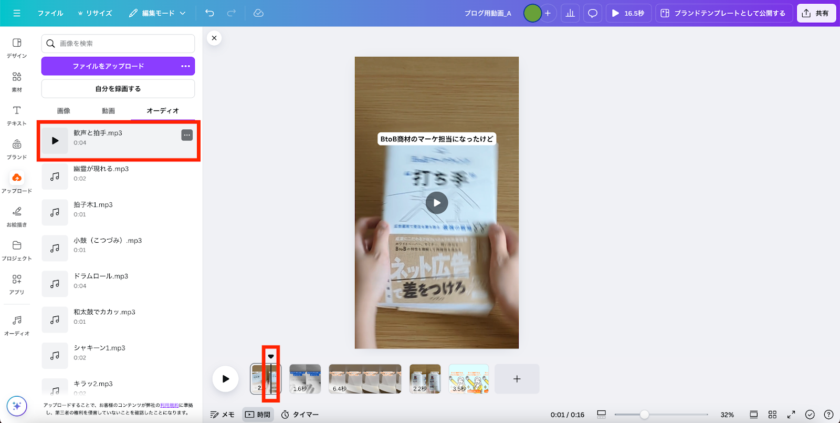Open options menu for 歓声と拍手.mp3
This screenshot has height=423, width=840.
click(x=187, y=135)
